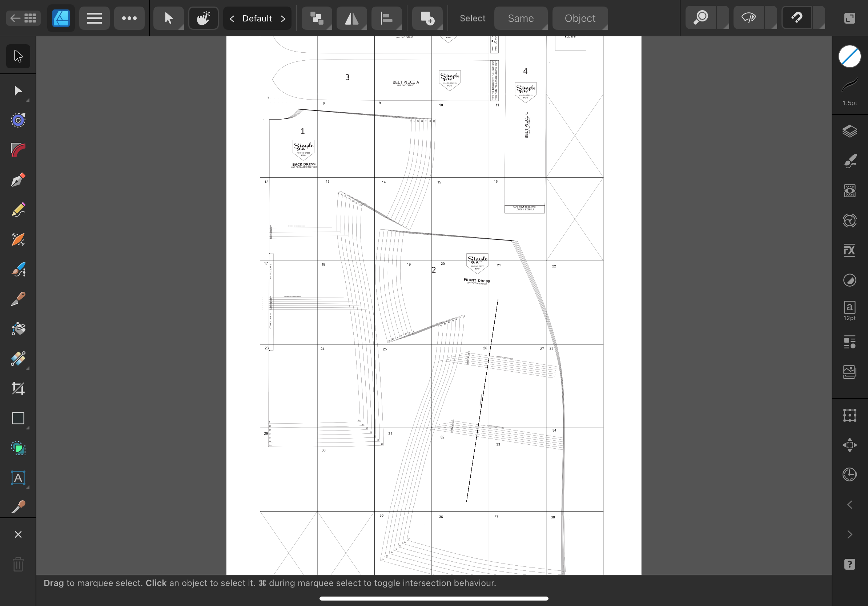The width and height of the screenshot is (868, 606).
Task: Open the Styles studio circle icon
Action: 849,280
